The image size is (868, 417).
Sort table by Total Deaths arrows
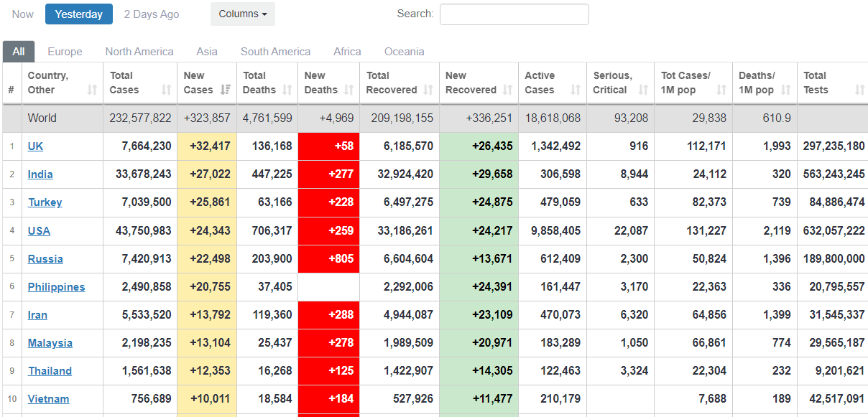coord(287,90)
